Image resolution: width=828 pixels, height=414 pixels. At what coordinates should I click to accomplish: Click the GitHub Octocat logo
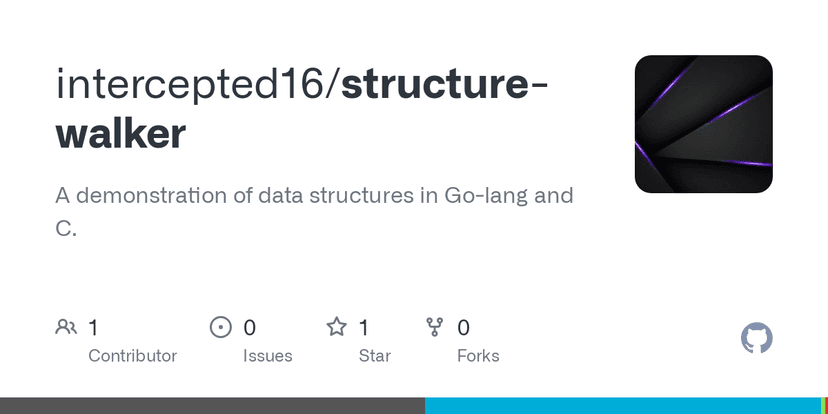click(x=756, y=338)
